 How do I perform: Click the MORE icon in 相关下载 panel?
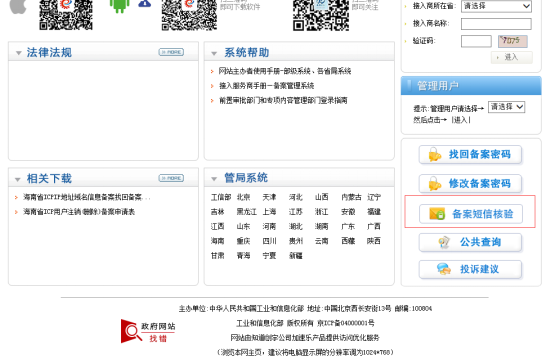coord(171,178)
